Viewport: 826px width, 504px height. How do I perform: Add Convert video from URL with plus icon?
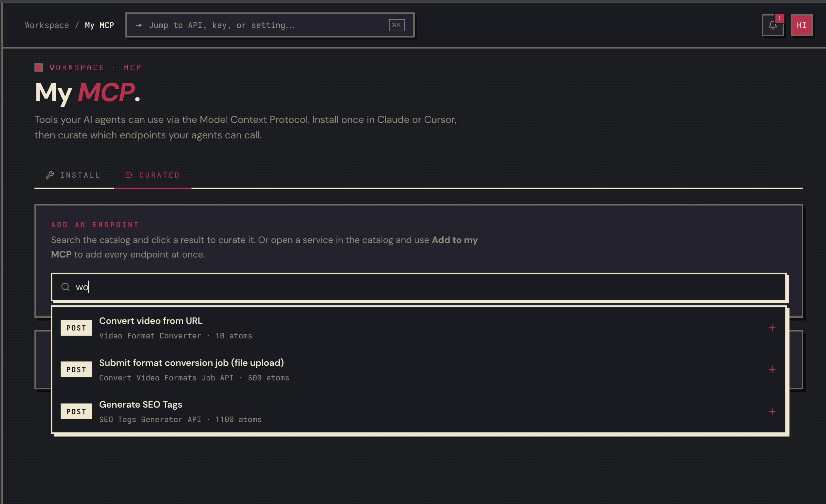772,328
